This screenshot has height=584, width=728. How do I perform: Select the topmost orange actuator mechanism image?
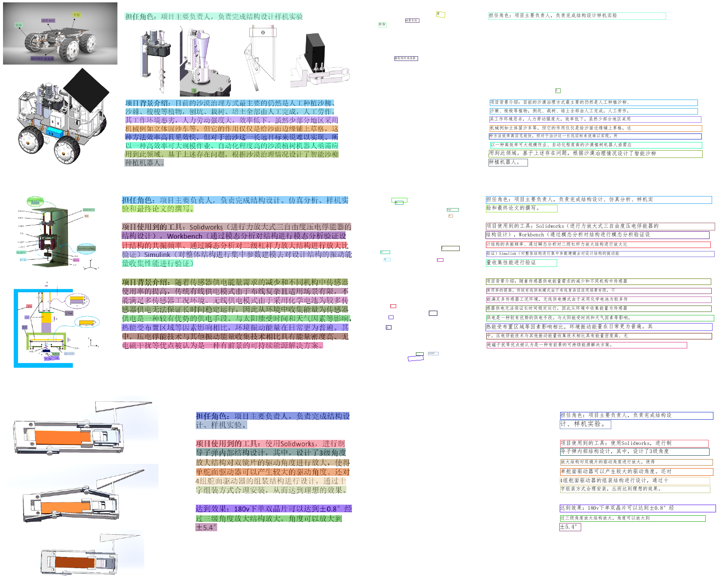(x=82, y=429)
